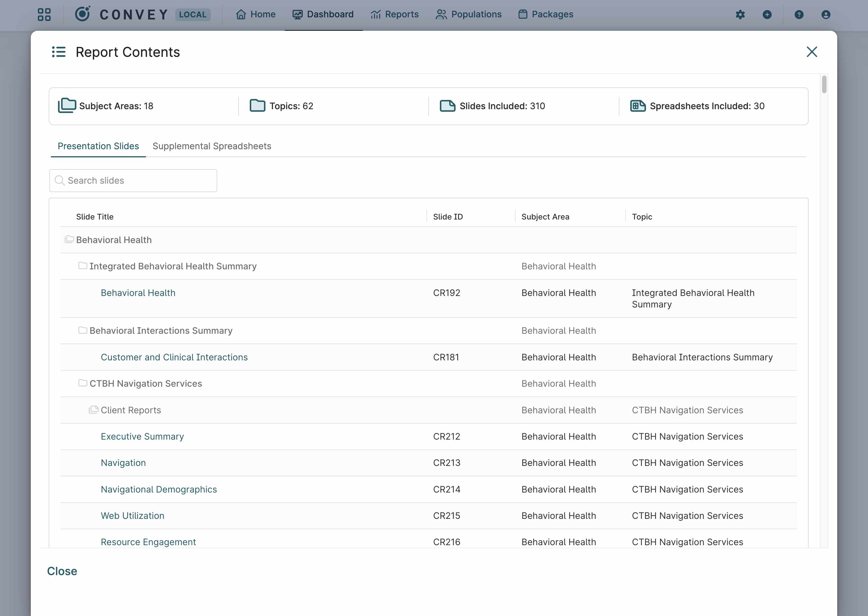Open the app grid launcher icon
868x616 pixels.
point(44,14)
